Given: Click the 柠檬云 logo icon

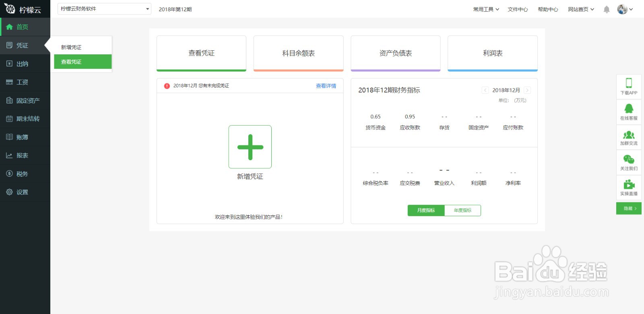Looking at the screenshot, I should [10, 8].
